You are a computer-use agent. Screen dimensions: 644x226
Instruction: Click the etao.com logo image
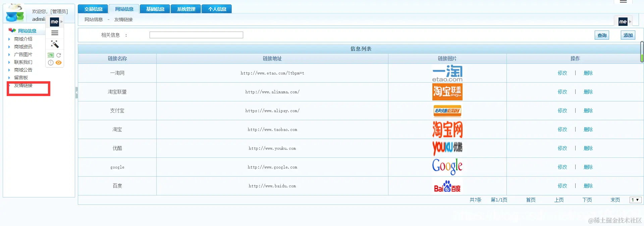point(447,73)
